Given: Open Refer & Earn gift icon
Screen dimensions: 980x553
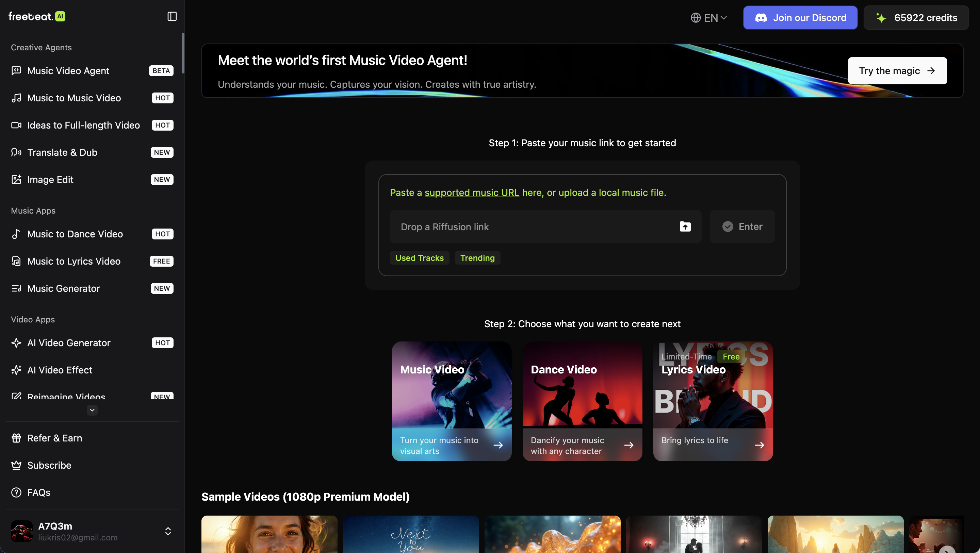Looking at the screenshot, I should [x=16, y=438].
